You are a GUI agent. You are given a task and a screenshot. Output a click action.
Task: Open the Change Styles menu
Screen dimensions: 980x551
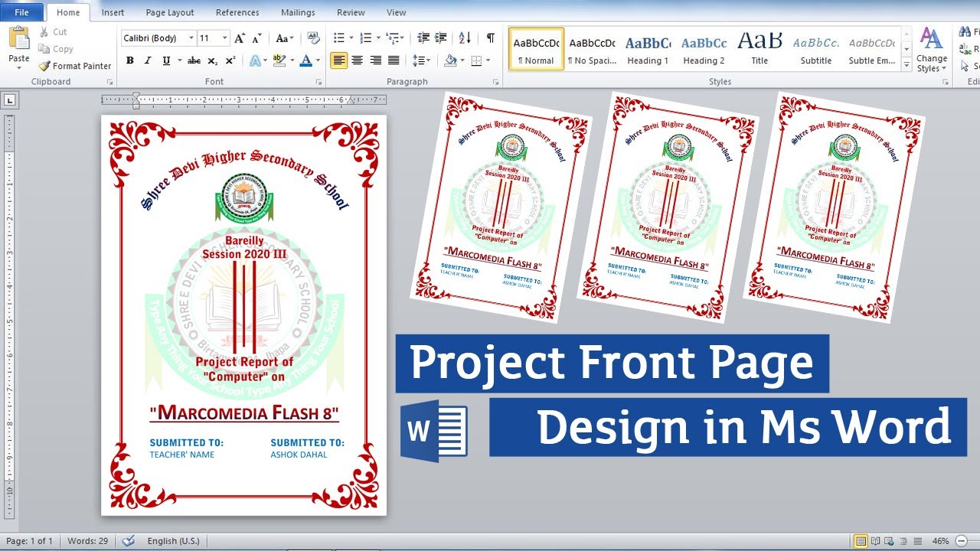coord(932,50)
